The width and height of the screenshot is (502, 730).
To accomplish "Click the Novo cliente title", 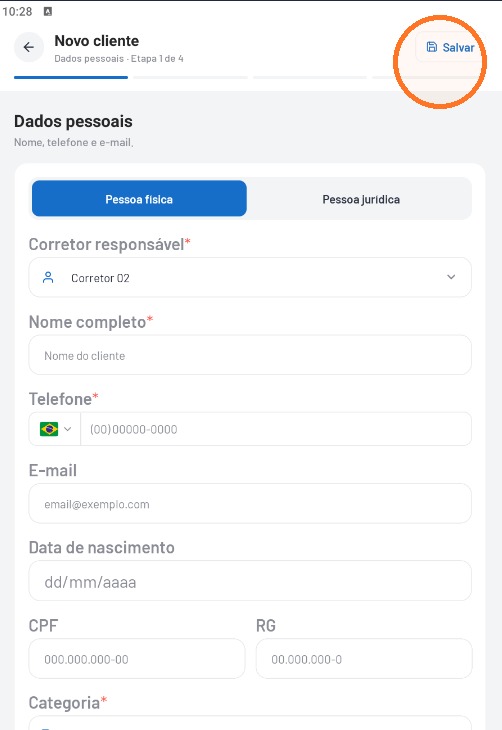I will point(97,41).
